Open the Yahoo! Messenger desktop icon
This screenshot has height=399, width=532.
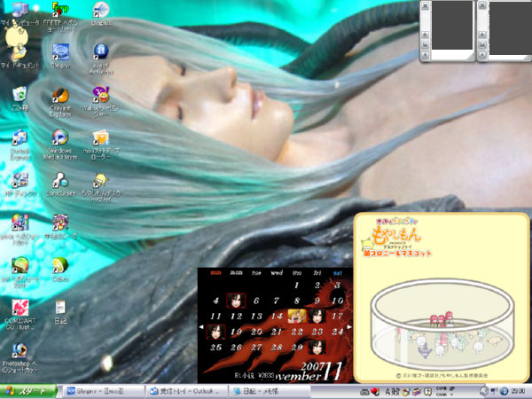point(101,95)
